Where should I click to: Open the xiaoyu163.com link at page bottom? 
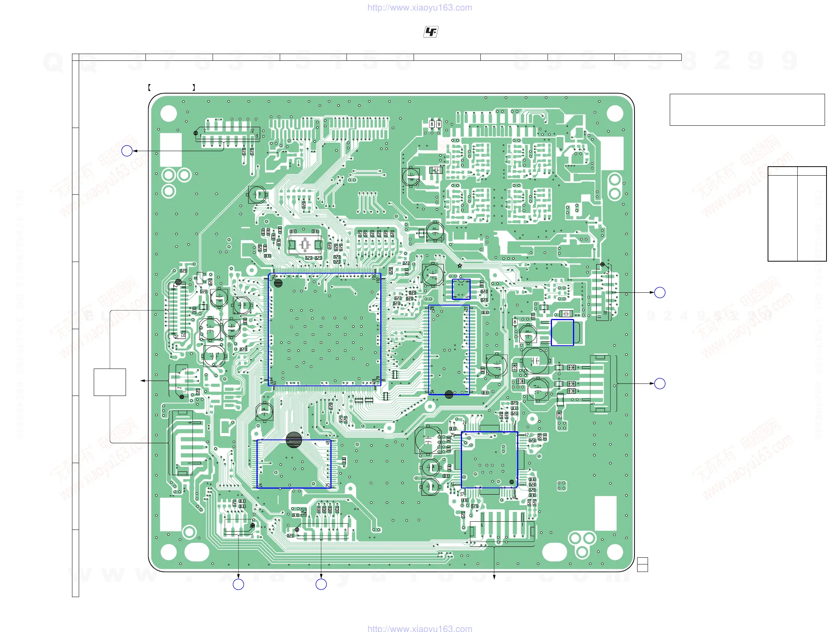[420, 628]
